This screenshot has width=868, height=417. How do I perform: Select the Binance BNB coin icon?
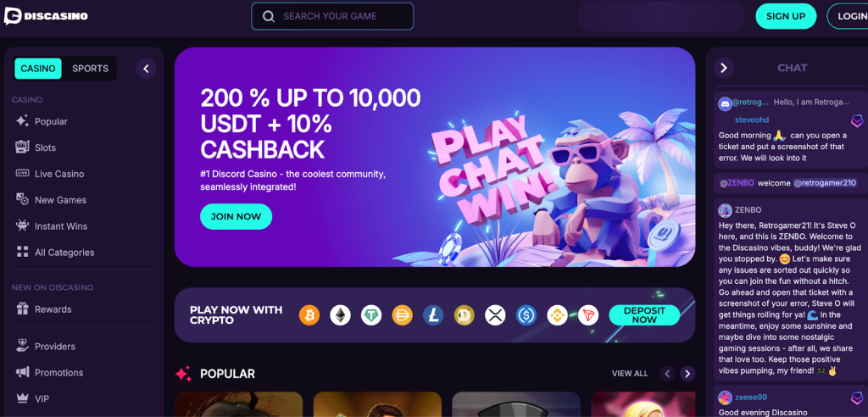point(558,315)
